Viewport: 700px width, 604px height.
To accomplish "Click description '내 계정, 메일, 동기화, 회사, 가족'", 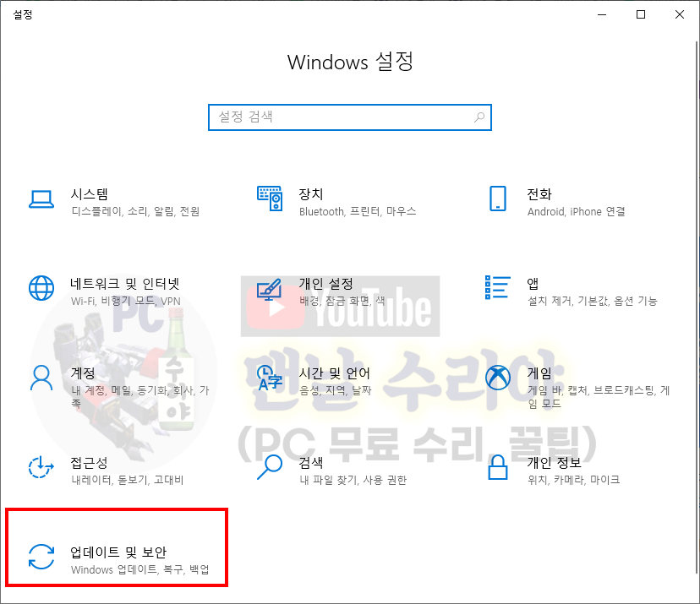I will click(140, 397).
